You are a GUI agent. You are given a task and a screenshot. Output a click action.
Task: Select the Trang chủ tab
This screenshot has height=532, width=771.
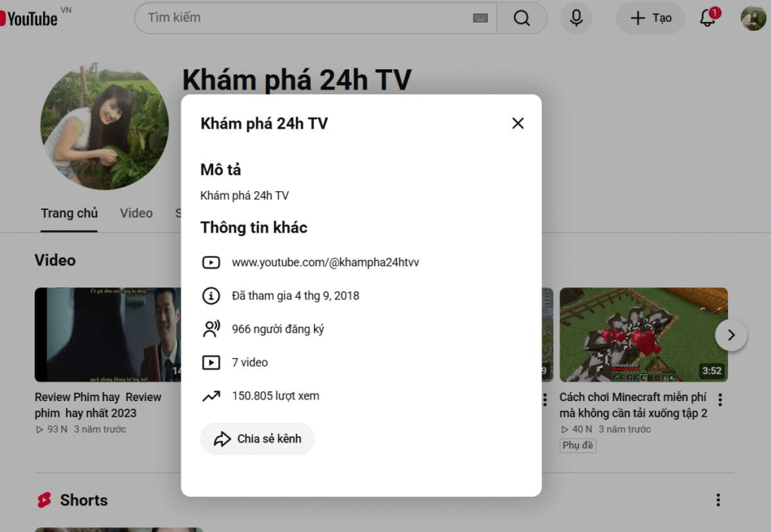pyautogui.click(x=69, y=213)
